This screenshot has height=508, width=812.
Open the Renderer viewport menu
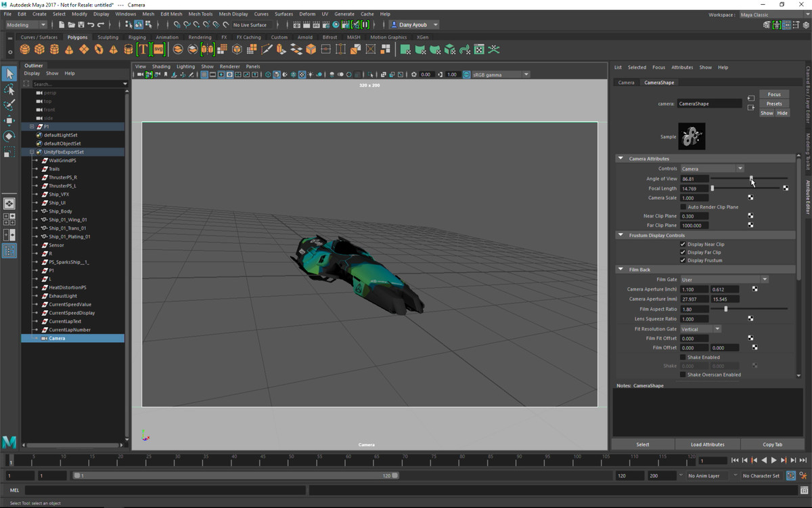[229, 66]
